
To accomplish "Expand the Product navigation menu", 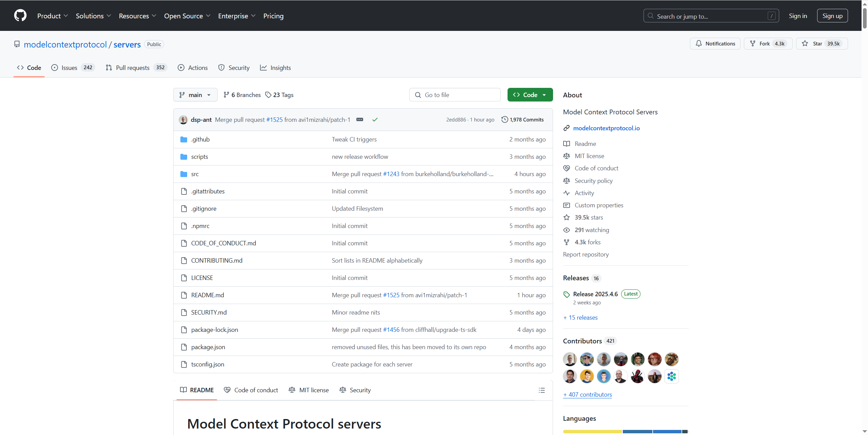I will tap(53, 16).
